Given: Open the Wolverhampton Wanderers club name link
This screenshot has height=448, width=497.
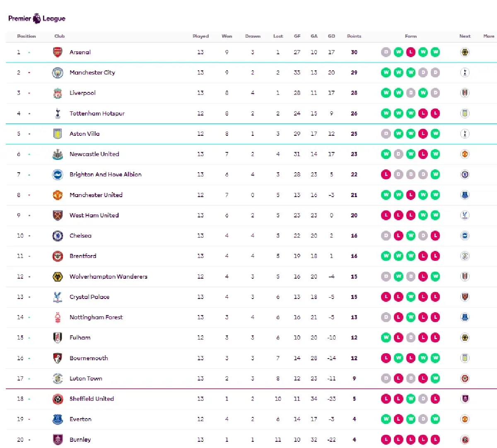Looking at the screenshot, I should pos(108,277).
